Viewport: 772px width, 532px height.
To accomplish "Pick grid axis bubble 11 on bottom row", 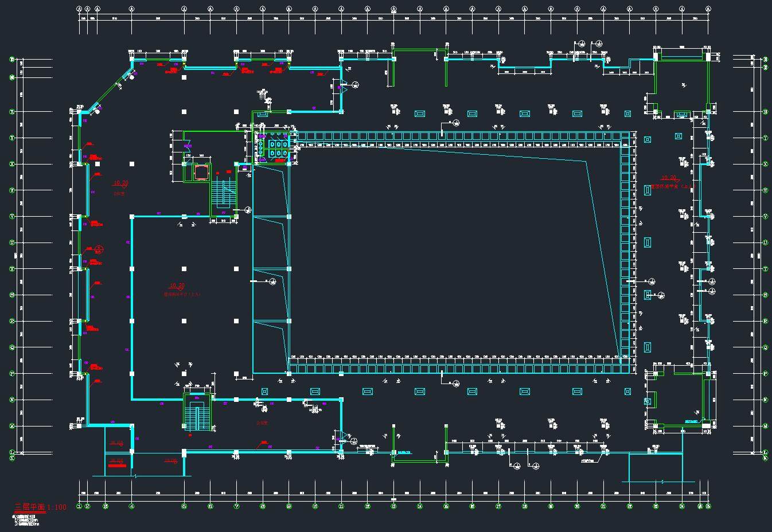I will point(341,506).
